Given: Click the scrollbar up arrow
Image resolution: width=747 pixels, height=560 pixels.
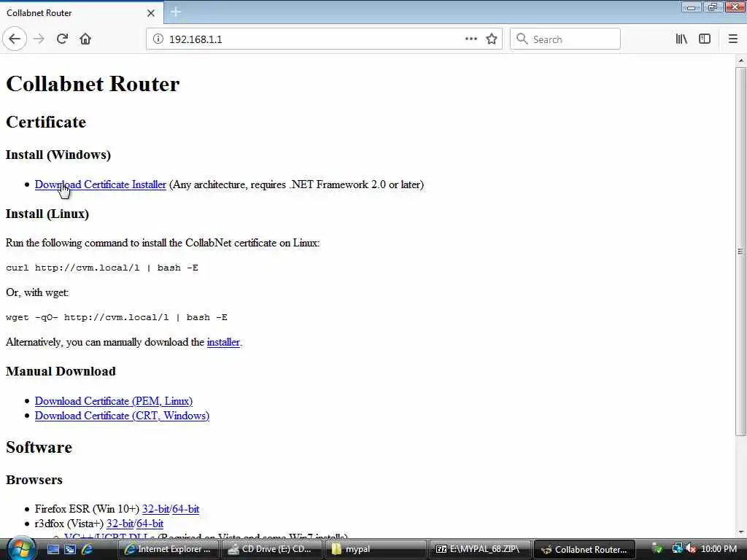Looking at the screenshot, I should [x=740, y=61].
